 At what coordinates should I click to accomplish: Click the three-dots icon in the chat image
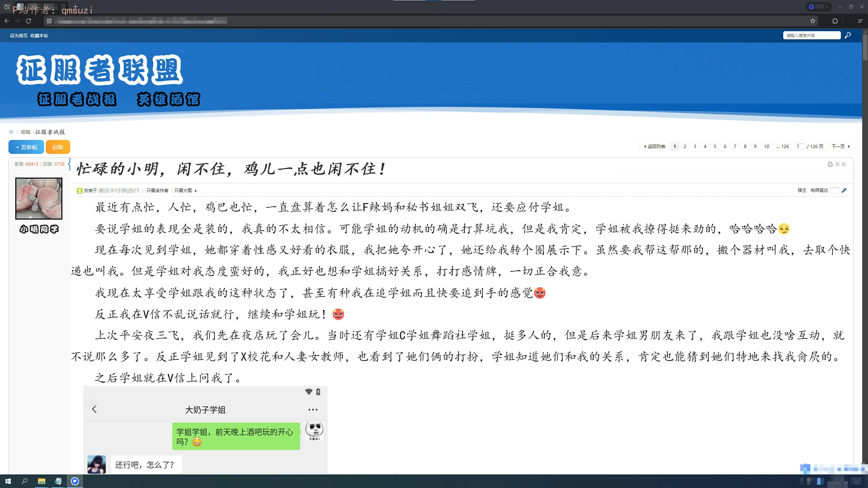point(313,410)
